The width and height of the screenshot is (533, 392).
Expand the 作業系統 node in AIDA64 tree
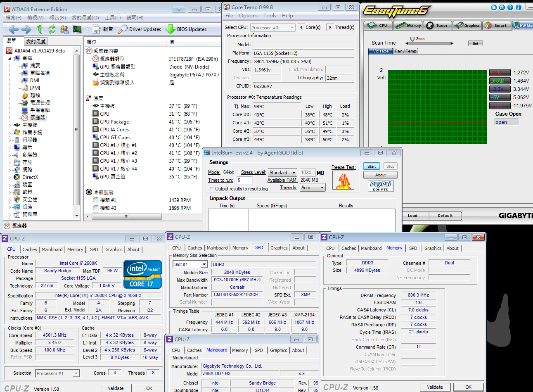pos(9,133)
